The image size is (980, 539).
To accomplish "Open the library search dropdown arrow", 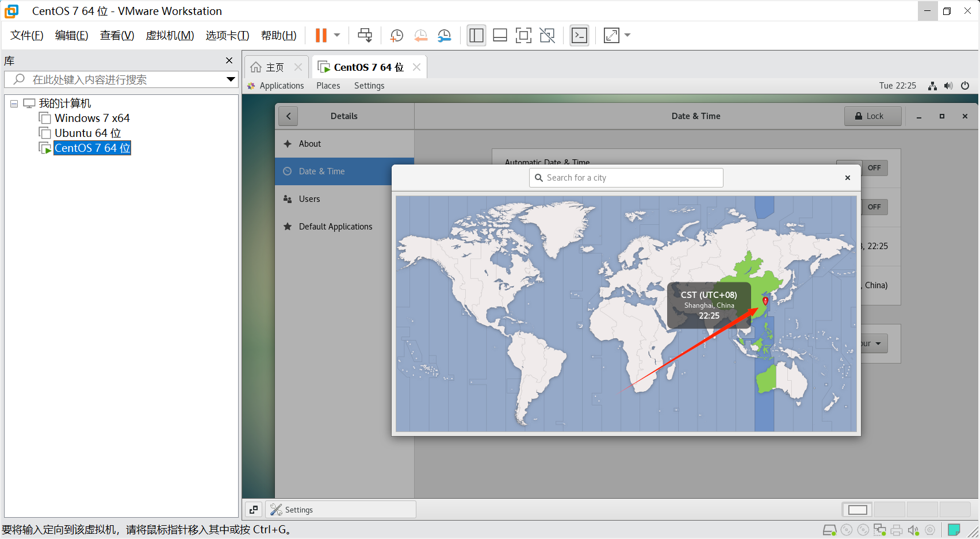I will (231, 79).
